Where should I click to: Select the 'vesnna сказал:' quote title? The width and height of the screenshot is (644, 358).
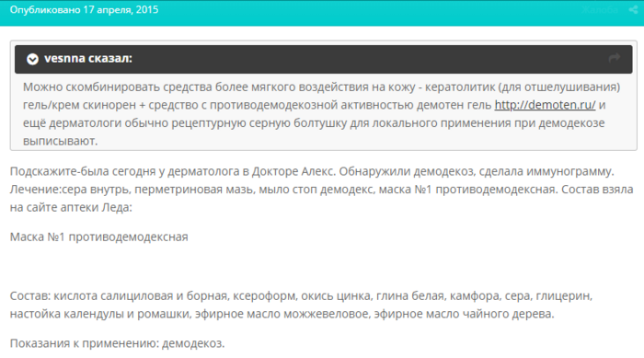(88, 59)
